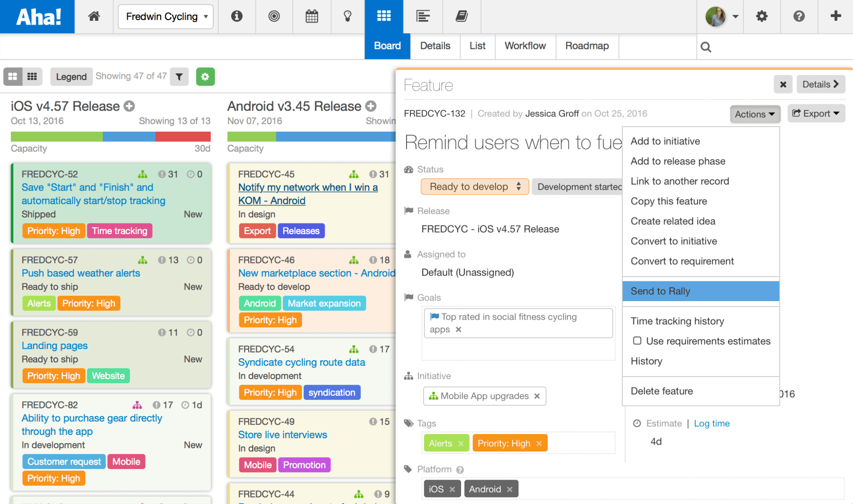This screenshot has height=504, width=853.
Task: Open full feature Details view
Action: 820,84
